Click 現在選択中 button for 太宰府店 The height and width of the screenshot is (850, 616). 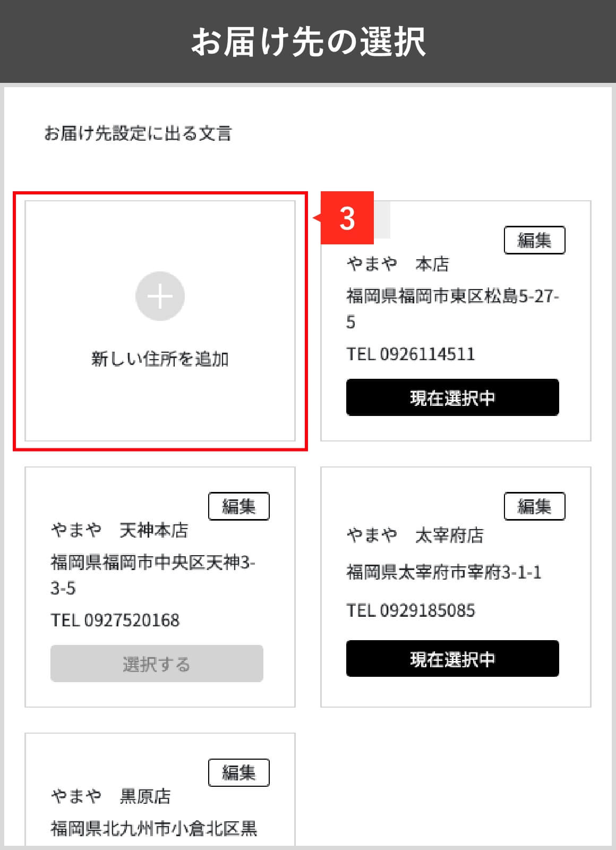coord(452,659)
